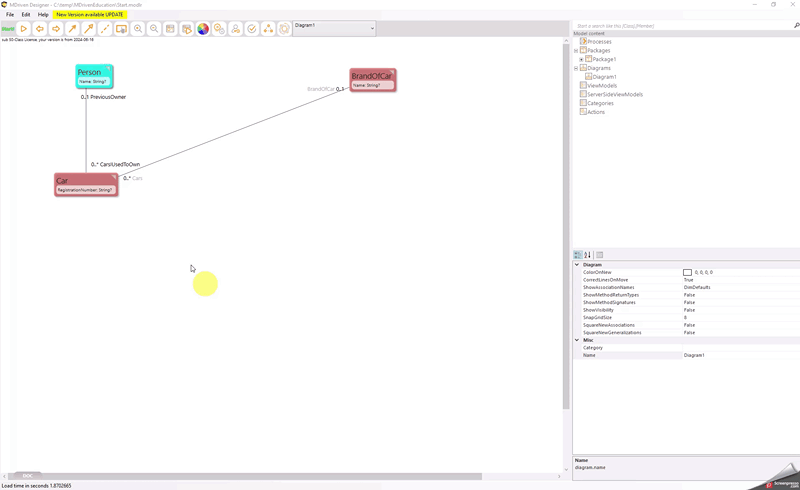Screen dimensions: 800x490
Task: Click New Version available UPDATE link
Action: [x=90, y=15]
